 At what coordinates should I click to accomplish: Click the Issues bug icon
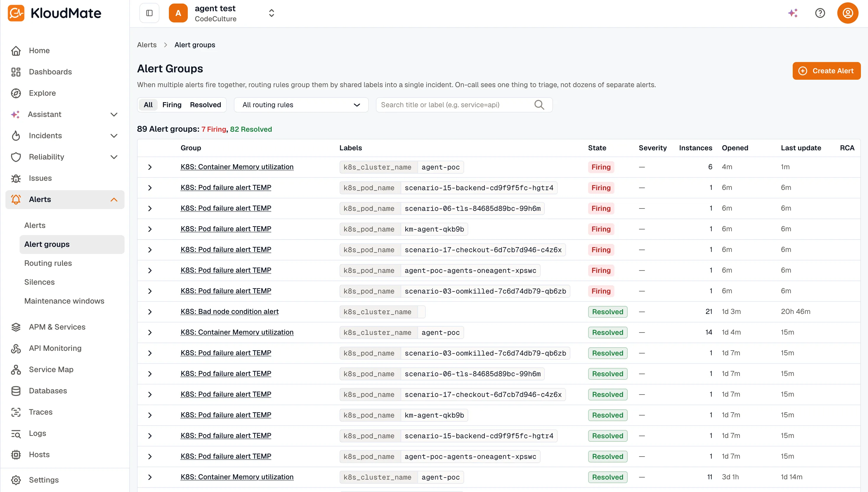(16, 178)
